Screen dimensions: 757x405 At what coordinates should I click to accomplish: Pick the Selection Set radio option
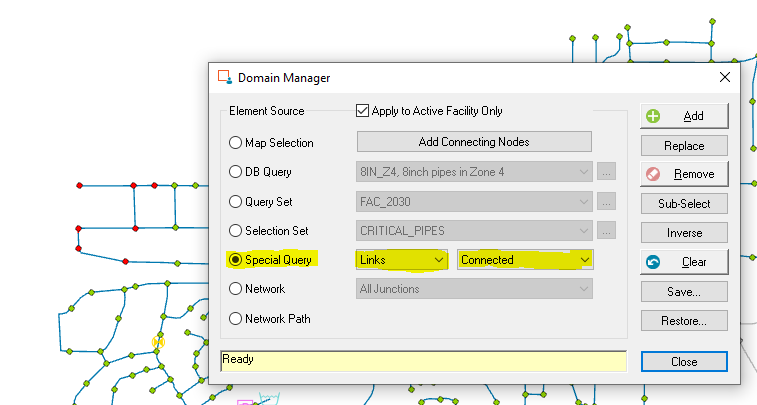point(235,230)
